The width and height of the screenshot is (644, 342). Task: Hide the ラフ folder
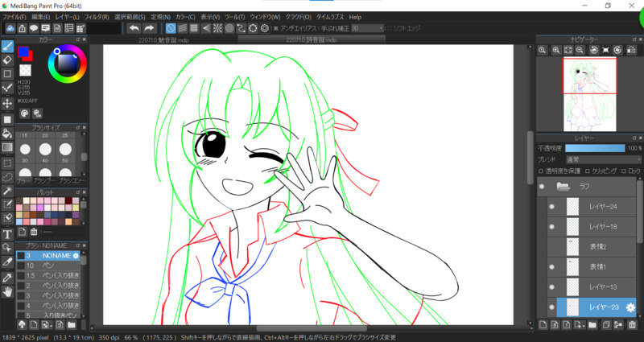pos(542,187)
